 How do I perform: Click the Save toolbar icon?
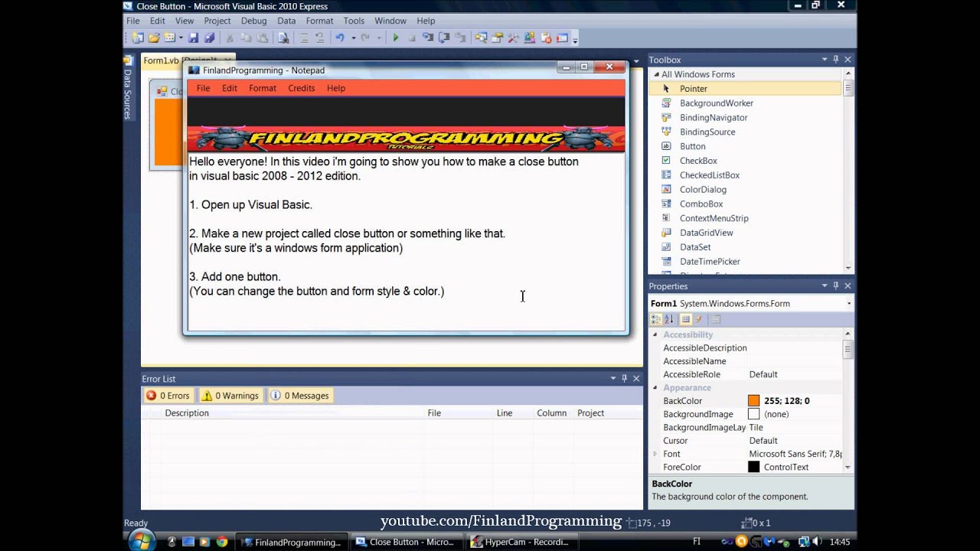[194, 37]
